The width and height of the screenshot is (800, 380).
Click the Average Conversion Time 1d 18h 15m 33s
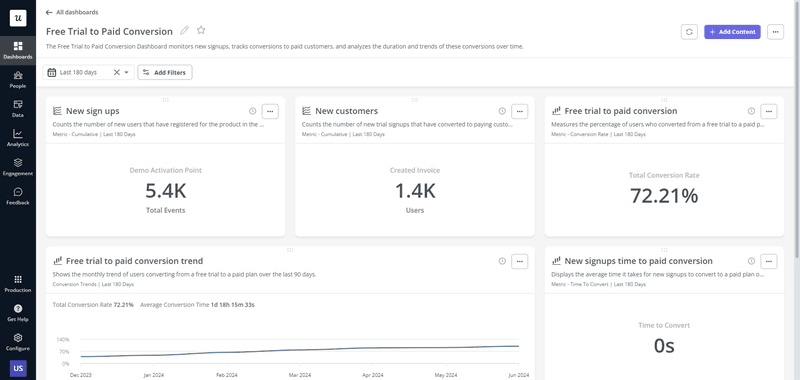coord(197,305)
